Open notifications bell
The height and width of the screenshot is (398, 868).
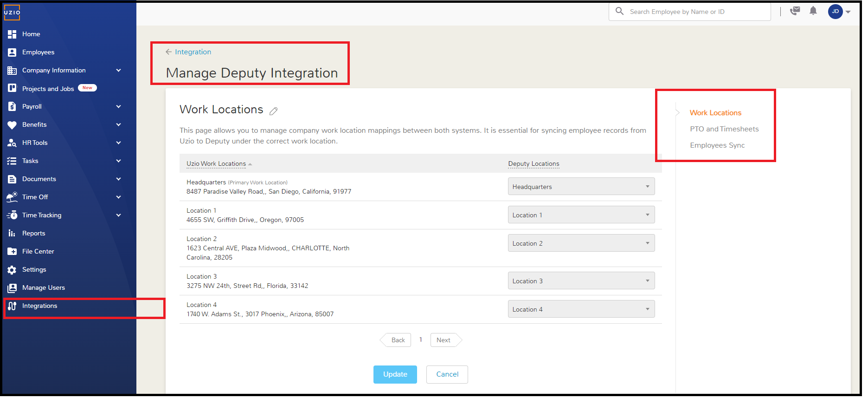(813, 11)
